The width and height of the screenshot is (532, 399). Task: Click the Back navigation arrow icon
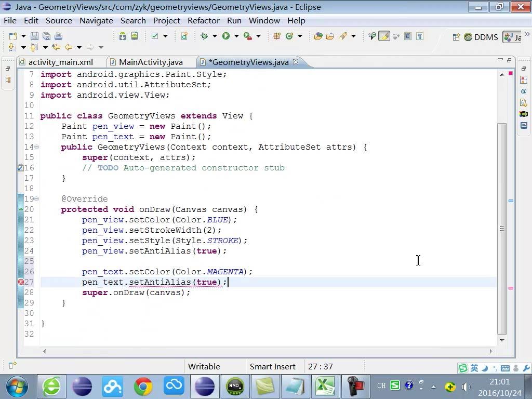[69, 47]
